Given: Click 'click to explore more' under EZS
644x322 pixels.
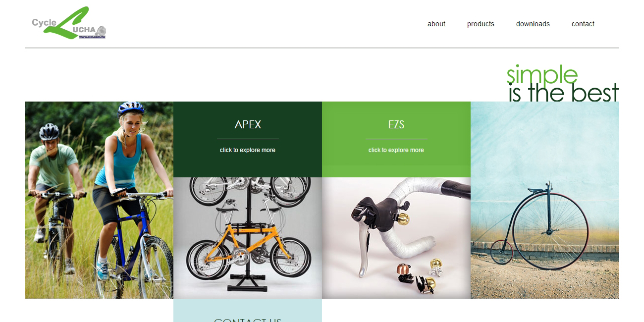Looking at the screenshot, I should click(x=396, y=150).
